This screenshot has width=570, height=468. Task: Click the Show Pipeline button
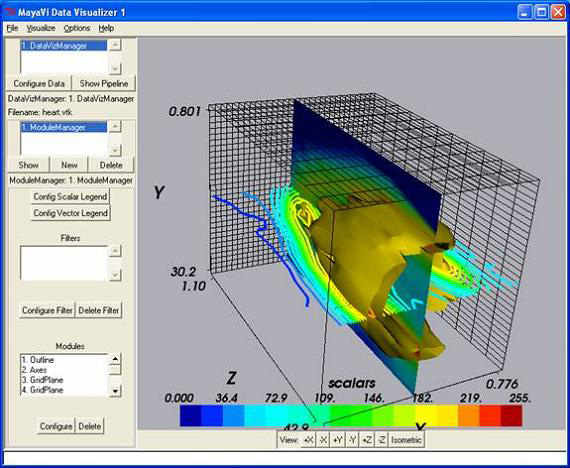(104, 83)
